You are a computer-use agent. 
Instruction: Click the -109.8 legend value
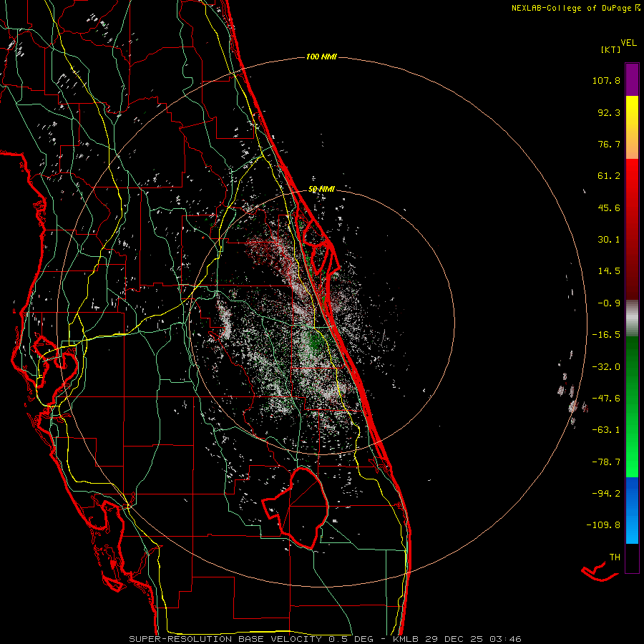click(603, 525)
